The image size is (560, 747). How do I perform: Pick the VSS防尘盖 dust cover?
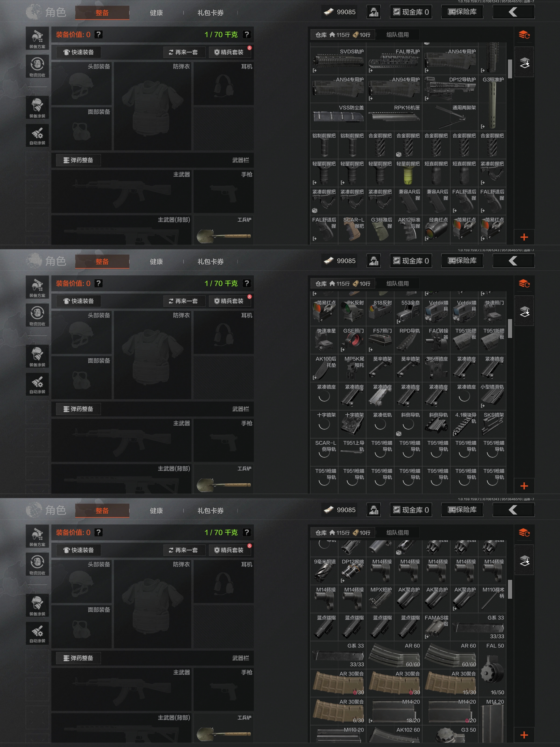click(x=338, y=117)
